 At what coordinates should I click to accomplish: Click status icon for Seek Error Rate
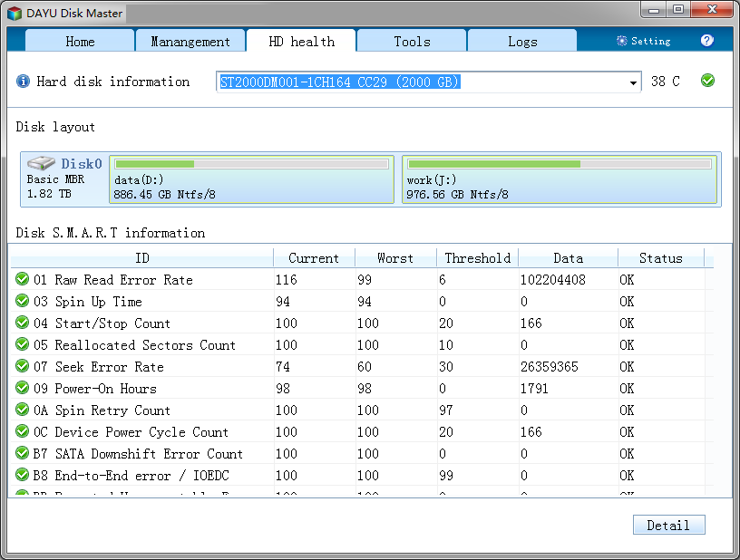click(x=23, y=367)
